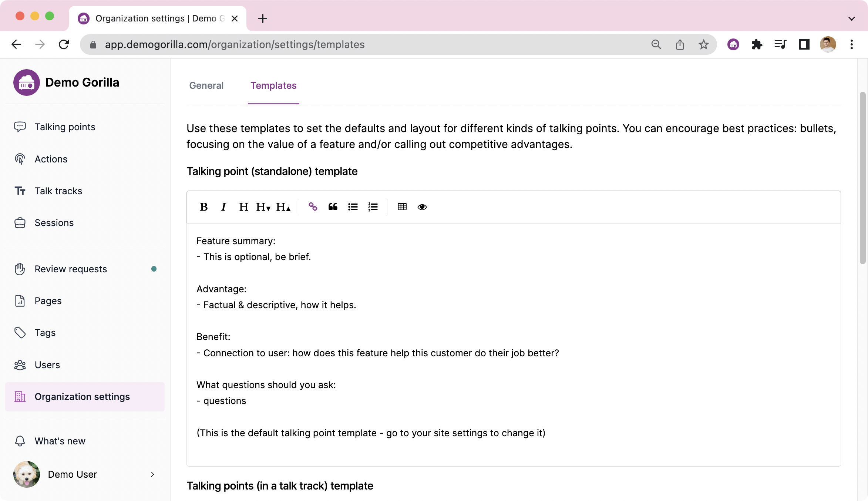Click the page vertical scrollbar
Image resolution: width=868 pixels, height=501 pixels.
(x=863, y=178)
